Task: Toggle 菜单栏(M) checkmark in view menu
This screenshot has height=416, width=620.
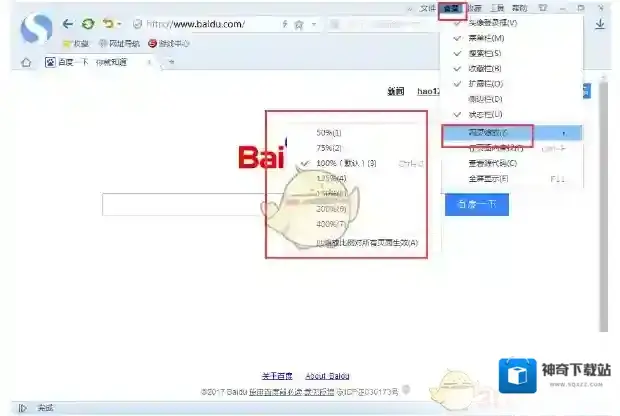Action: pyautogui.click(x=456, y=38)
